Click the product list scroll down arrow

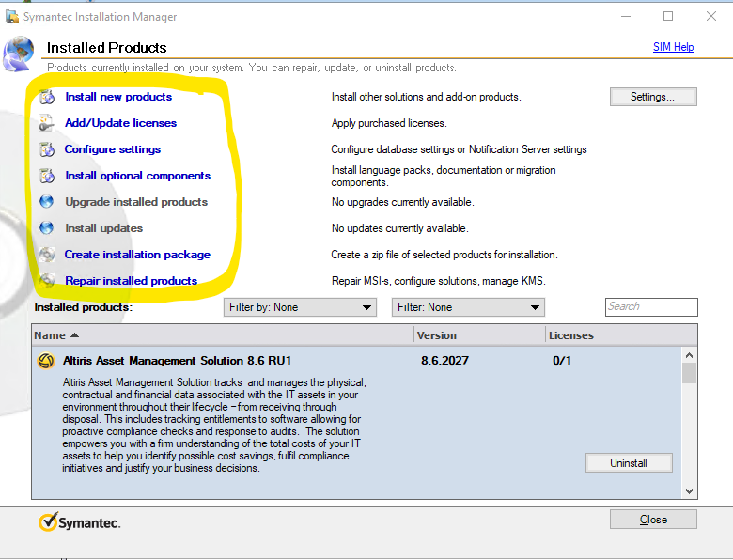tap(689, 490)
